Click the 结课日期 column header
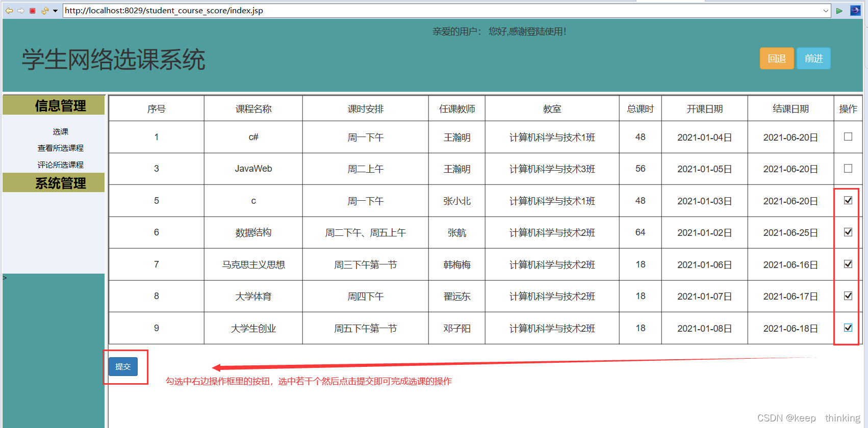 (x=791, y=109)
